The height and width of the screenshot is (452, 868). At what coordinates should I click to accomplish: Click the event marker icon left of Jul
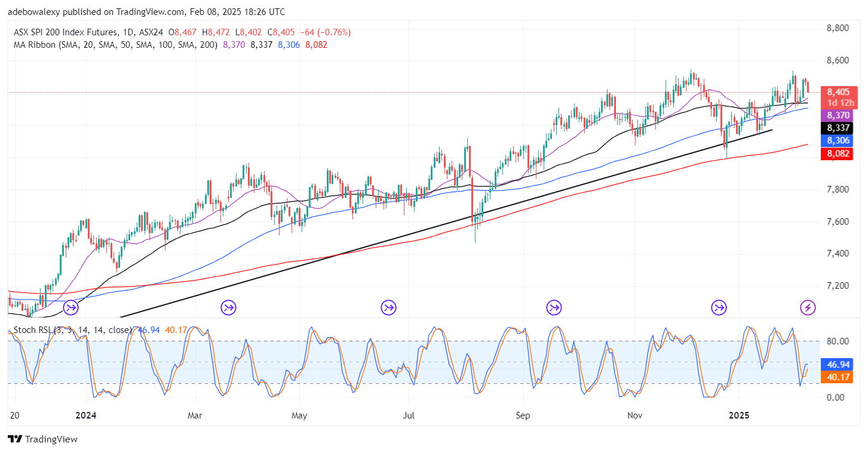tap(389, 308)
